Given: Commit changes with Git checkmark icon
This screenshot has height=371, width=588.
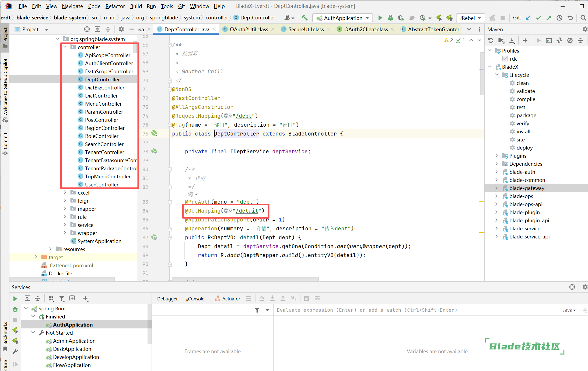Looking at the screenshot, I should (538, 18).
